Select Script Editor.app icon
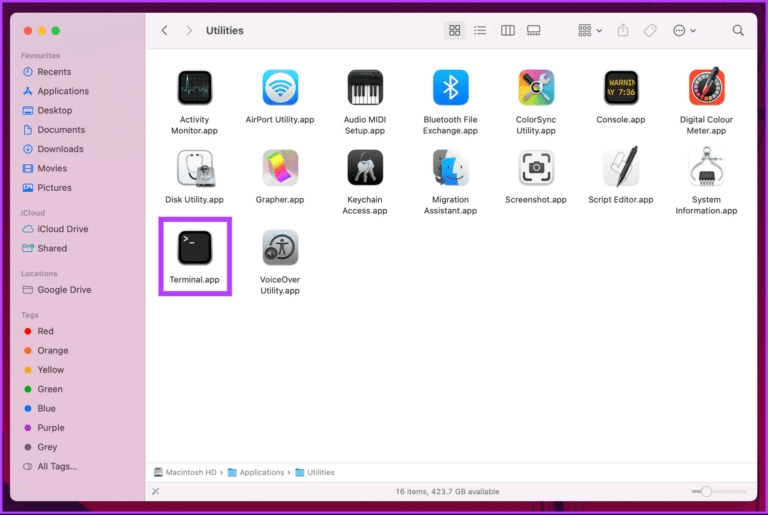 point(621,167)
